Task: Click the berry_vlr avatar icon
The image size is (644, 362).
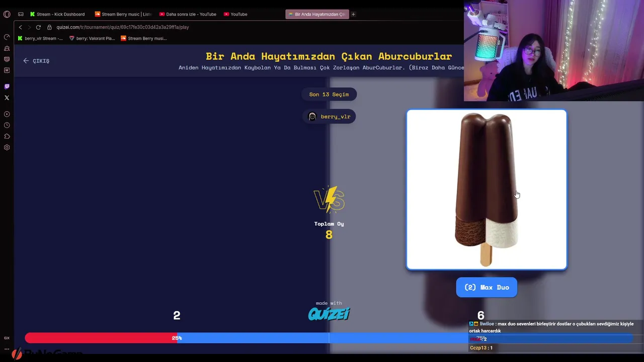Action: pos(312,117)
